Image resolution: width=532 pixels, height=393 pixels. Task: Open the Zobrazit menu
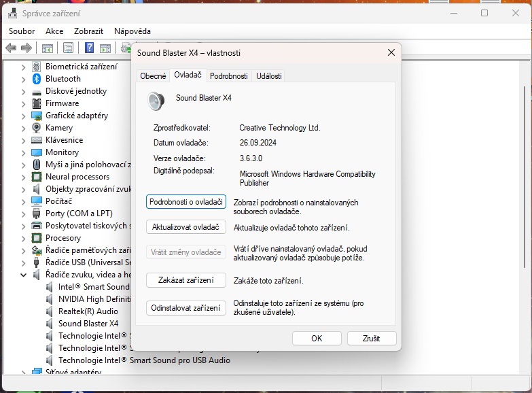pyautogui.click(x=88, y=31)
